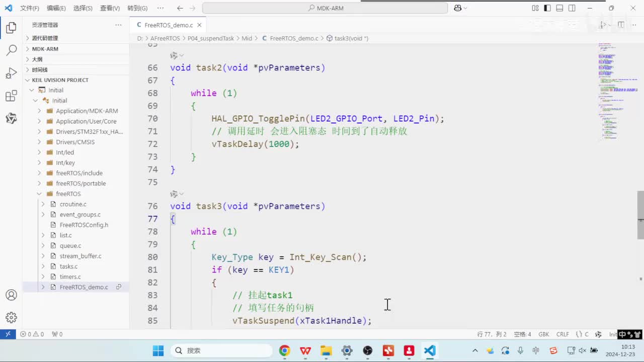Open the 选择(S) menu

(83, 8)
